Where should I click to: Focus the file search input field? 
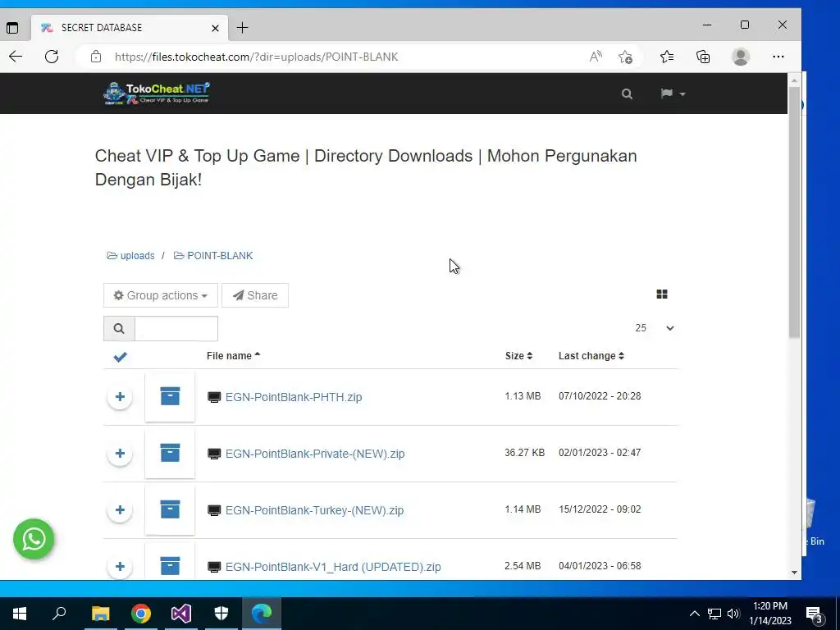(176, 328)
